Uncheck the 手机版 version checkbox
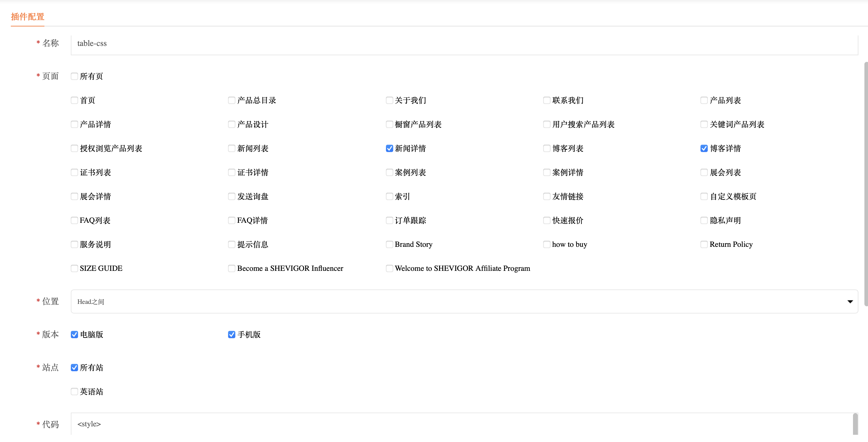 [232, 335]
